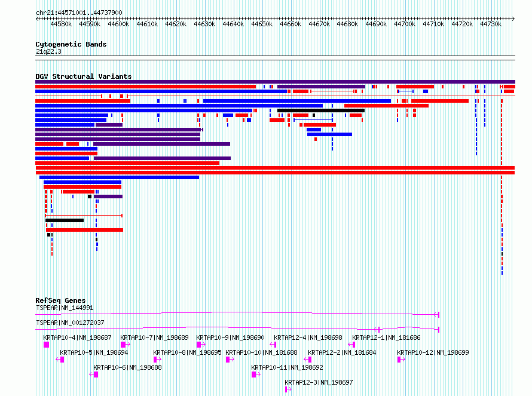Click the KRTAP10-11|NM_198692 label
Viewport: 532px width, 396px height.
(287, 367)
